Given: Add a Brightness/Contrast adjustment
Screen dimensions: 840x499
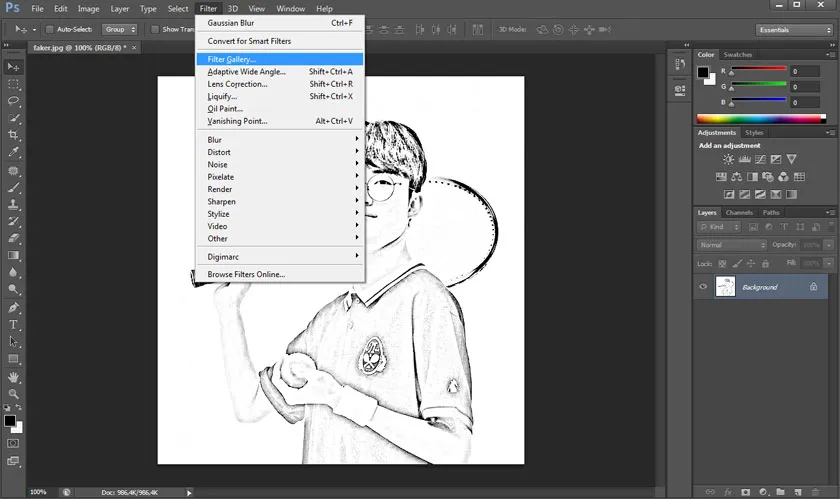Looking at the screenshot, I should coord(729,159).
